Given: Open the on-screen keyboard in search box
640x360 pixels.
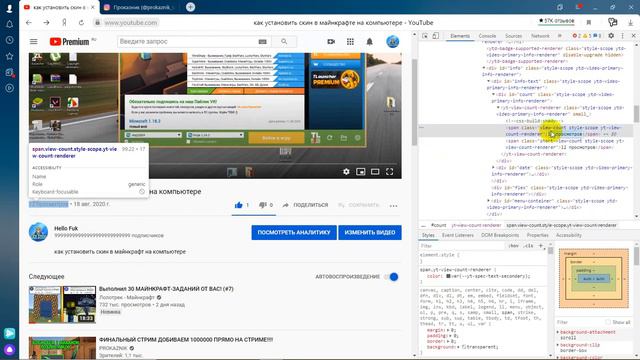Looking at the screenshot, I should [262, 42].
